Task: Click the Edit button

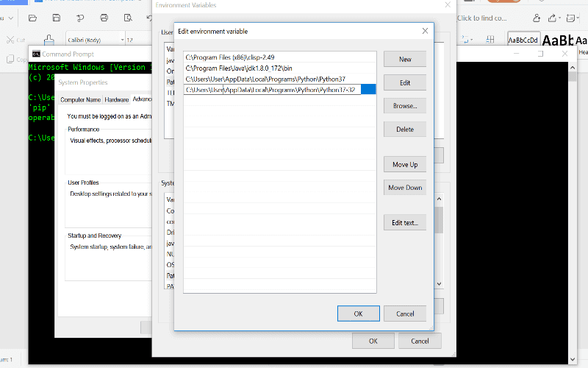Action: [405, 82]
